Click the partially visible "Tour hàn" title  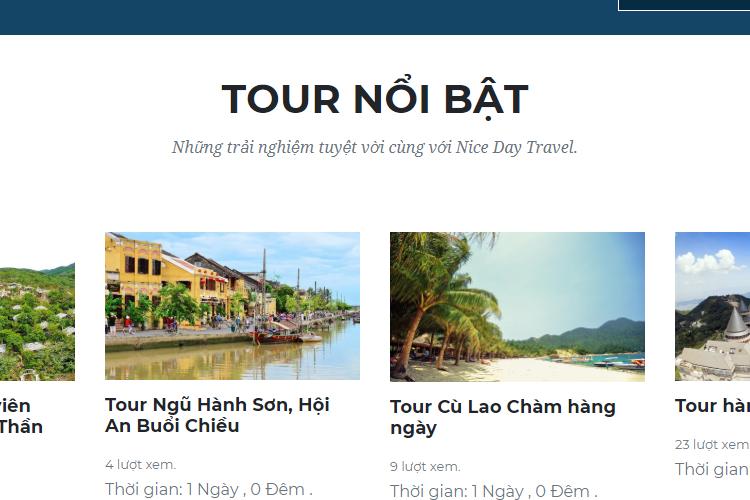click(x=712, y=406)
